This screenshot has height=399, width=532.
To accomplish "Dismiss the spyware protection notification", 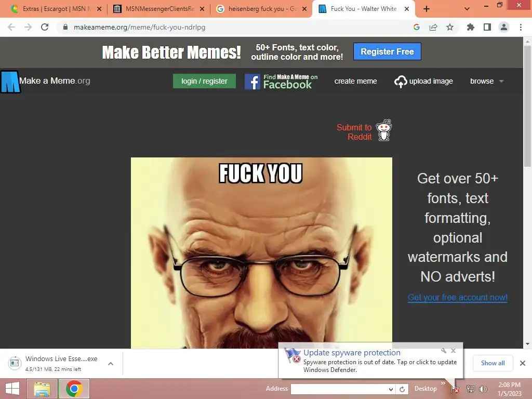I will (453, 351).
